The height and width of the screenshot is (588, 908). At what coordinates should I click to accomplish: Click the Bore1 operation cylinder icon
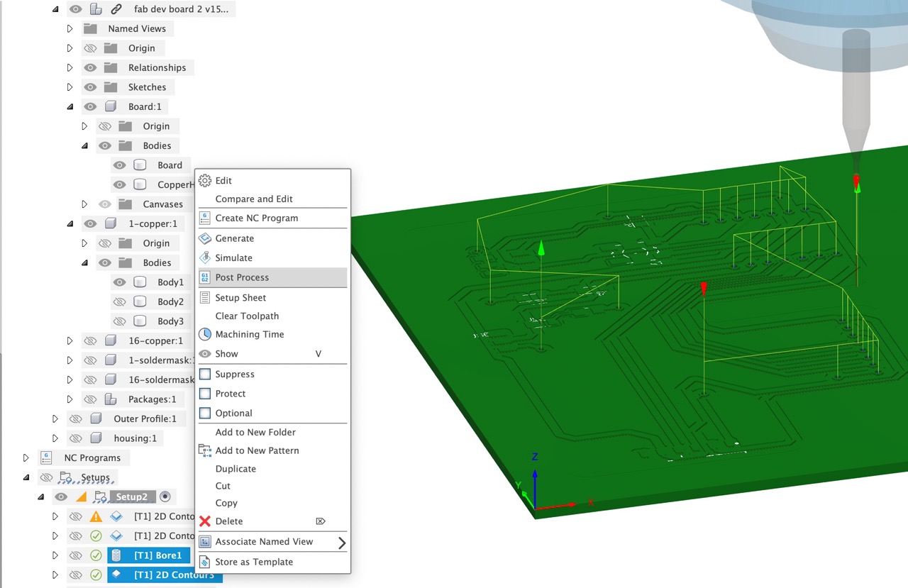[116, 555]
